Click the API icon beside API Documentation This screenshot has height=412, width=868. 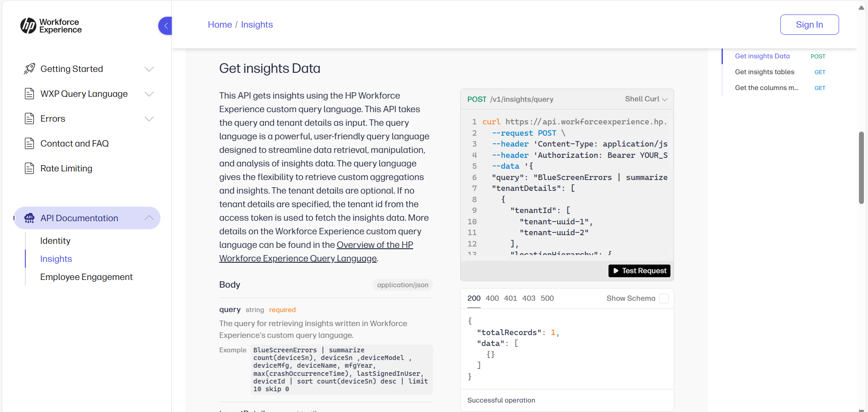[29, 218]
